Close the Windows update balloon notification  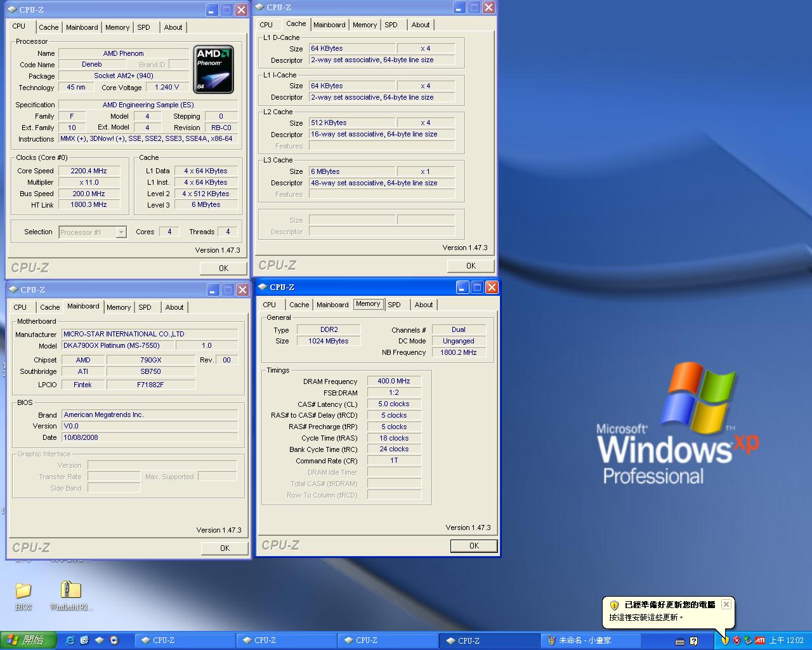point(726,604)
